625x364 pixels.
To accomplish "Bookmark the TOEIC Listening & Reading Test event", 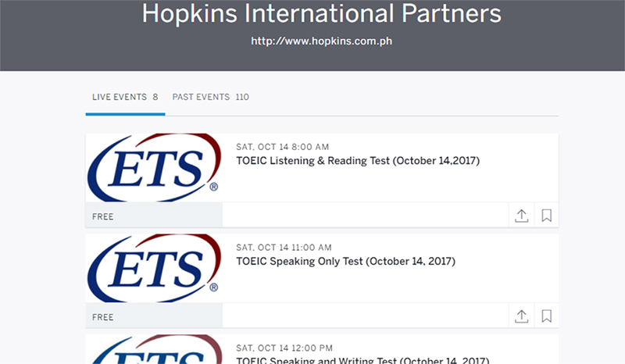I will click(x=546, y=216).
